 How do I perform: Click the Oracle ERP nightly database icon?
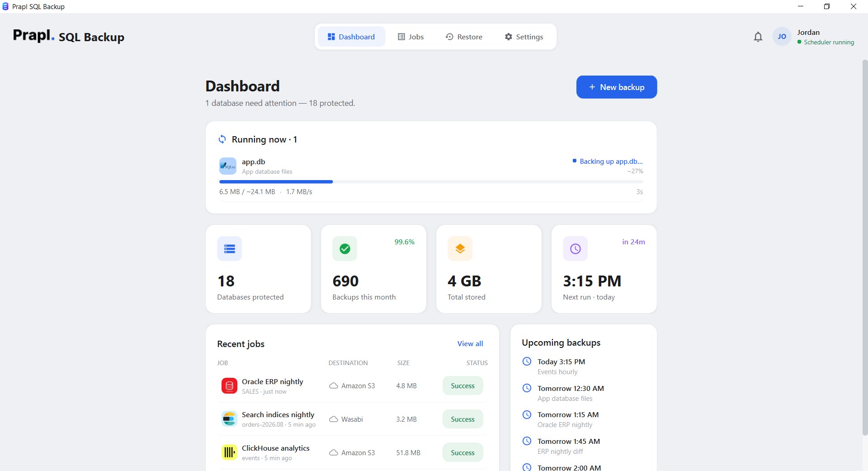point(229,386)
